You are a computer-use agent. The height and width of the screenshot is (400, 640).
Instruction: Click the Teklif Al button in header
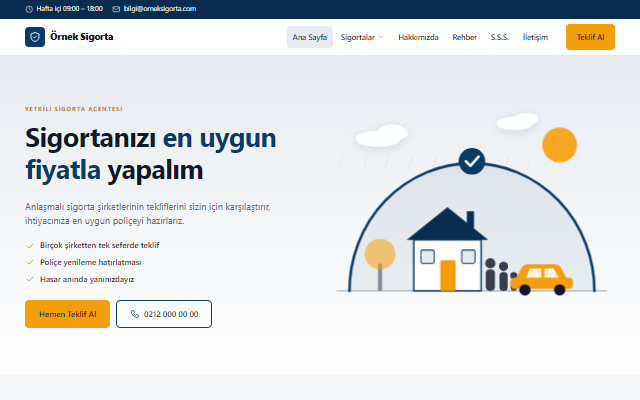(x=590, y=37)
